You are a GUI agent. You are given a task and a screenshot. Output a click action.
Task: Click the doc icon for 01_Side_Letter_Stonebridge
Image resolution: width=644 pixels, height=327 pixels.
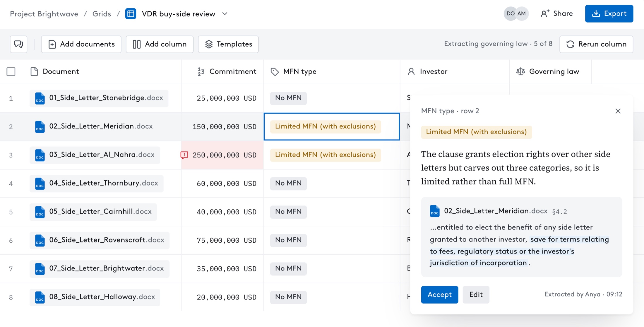pos(40,98)
